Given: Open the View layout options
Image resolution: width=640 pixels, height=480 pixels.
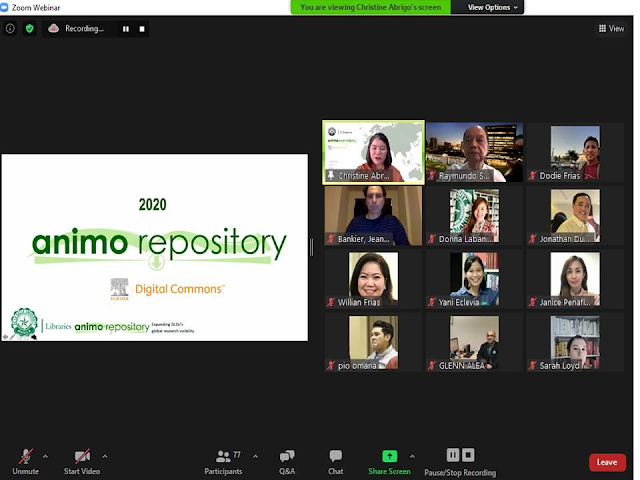Looking at the screenshot, I should click(611, 29).
